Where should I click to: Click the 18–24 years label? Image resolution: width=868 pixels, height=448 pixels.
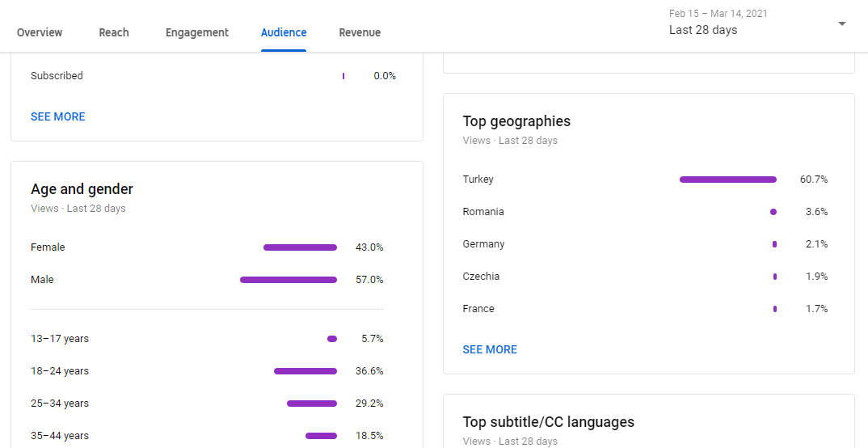pyautogui.click(x=60, y=371)
